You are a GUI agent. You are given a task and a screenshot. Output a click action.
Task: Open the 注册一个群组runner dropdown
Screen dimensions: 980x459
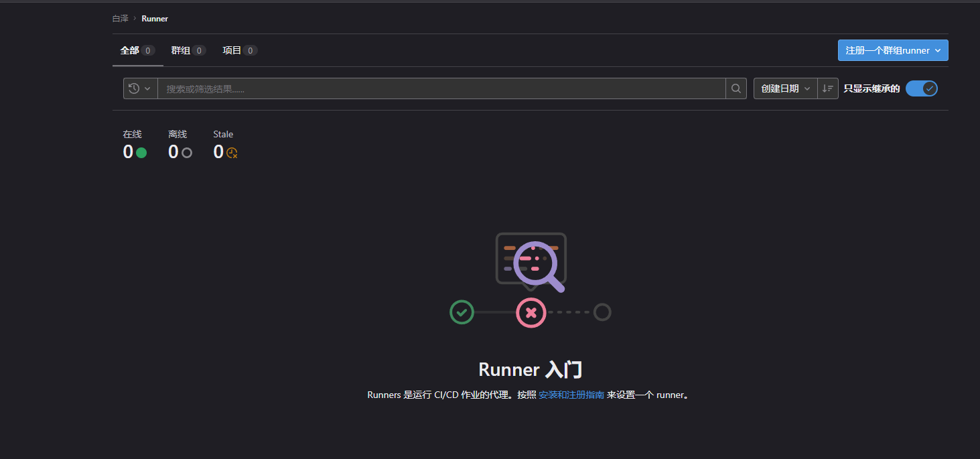[x=892, y=50]
